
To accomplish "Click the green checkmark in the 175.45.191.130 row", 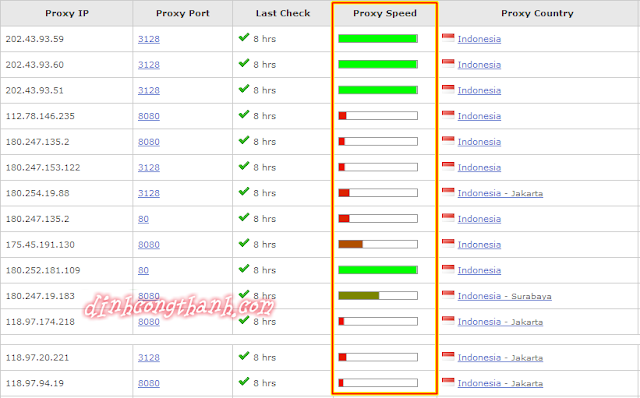I will 244,243.
